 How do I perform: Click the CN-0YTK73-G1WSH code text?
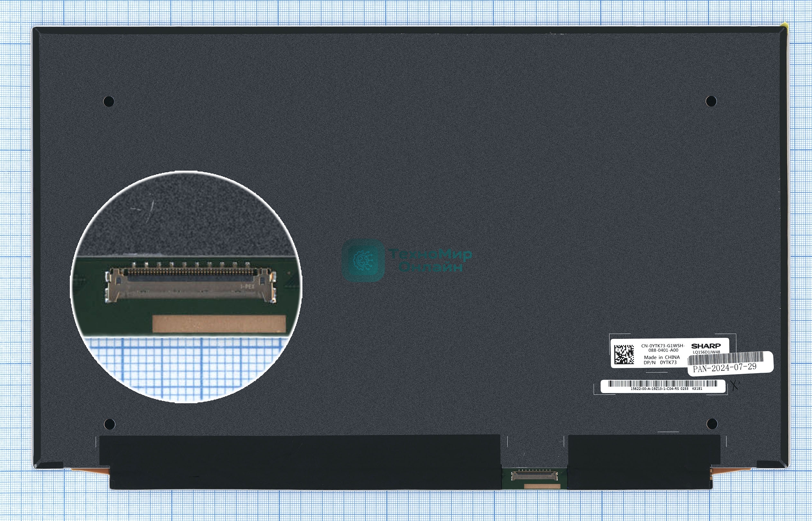[663, 345]
